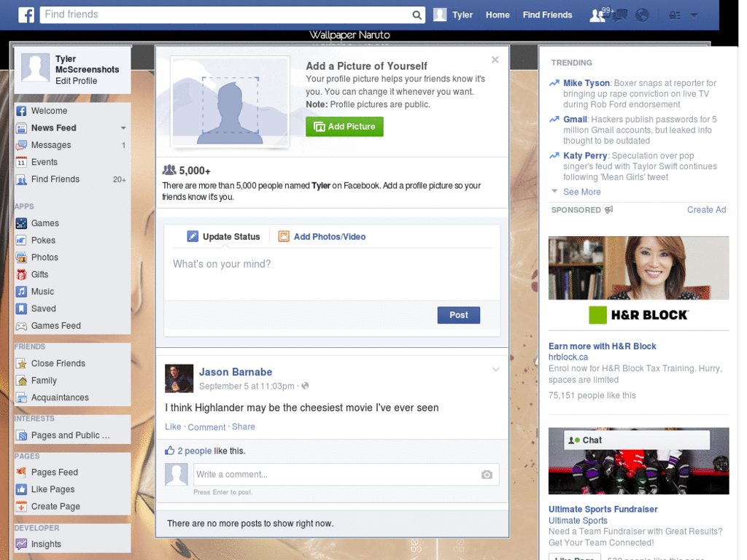Open Earn more with H&R Block link
The image size is (747, 560).
pos(602,346)
